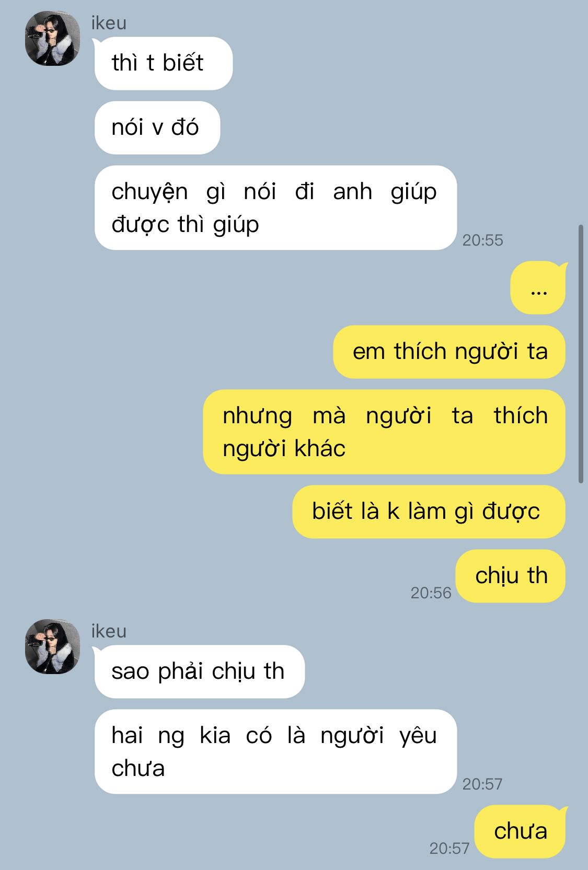The width and height of the screenshot is (588, 870).
Task: Tap the 20:55 timestamp
Action: (482, 240)
